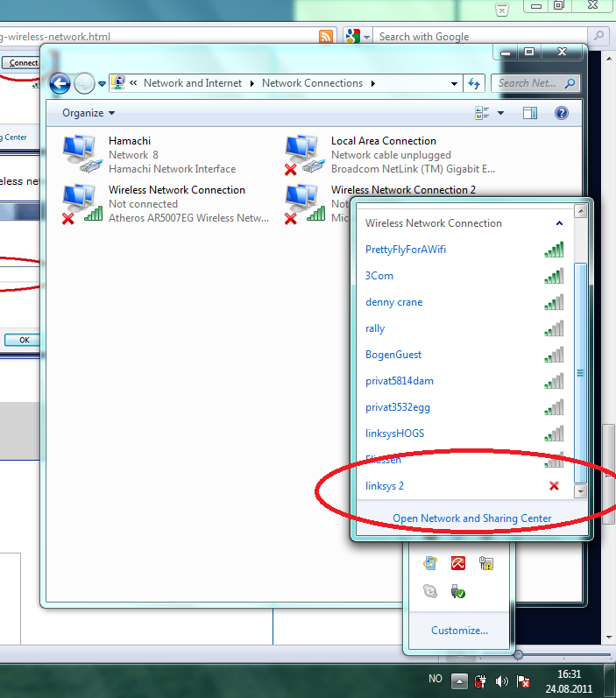Click Safely Remove Hardware tray icon
The width and height of the screenshot is (616, 698).
pyautogui.click(x=458, y=592)
